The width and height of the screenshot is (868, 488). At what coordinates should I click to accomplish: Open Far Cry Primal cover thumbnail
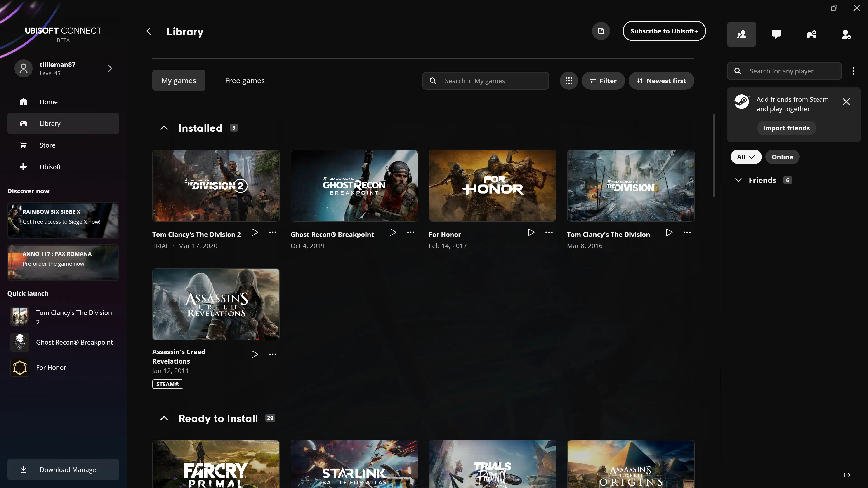pos(216,464)
